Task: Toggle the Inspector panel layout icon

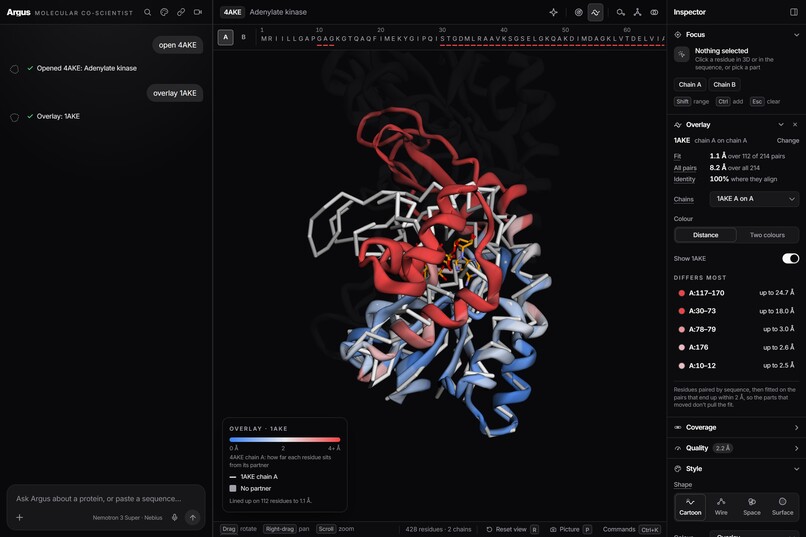Action: tap(794, 12)
